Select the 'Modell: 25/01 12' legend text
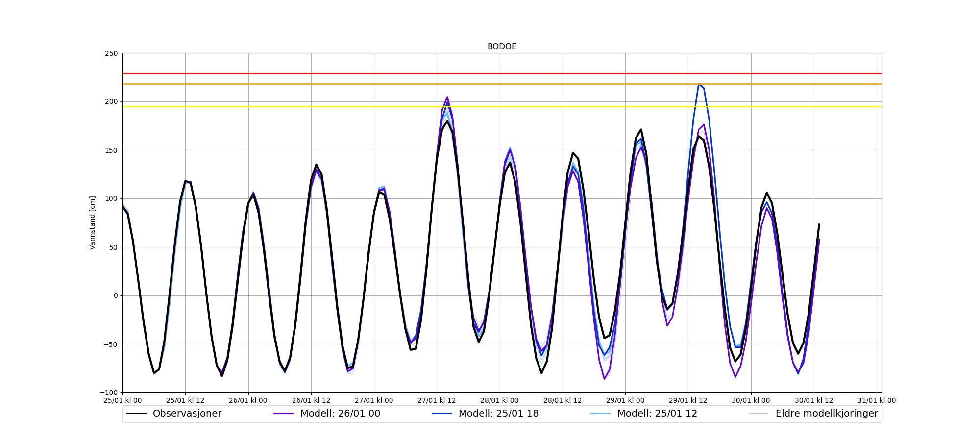This screenshot has width=980, height=441. pyautogui.click(x=657, y=414)
